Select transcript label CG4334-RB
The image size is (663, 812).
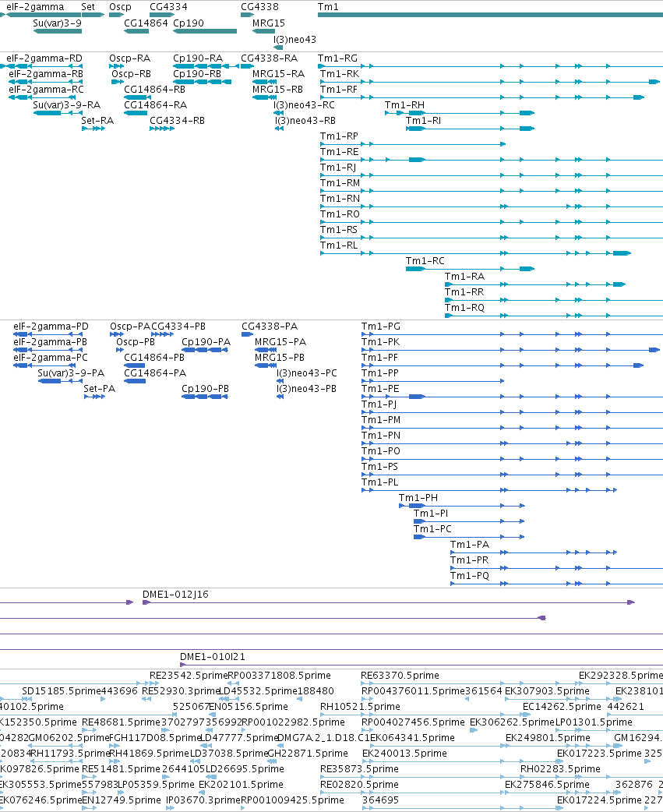[x=177, y=121]
